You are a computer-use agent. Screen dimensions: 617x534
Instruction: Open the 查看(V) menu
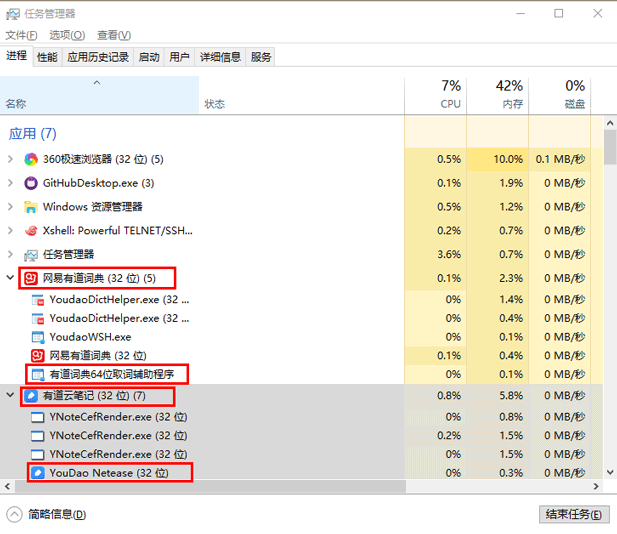(114, 35)
